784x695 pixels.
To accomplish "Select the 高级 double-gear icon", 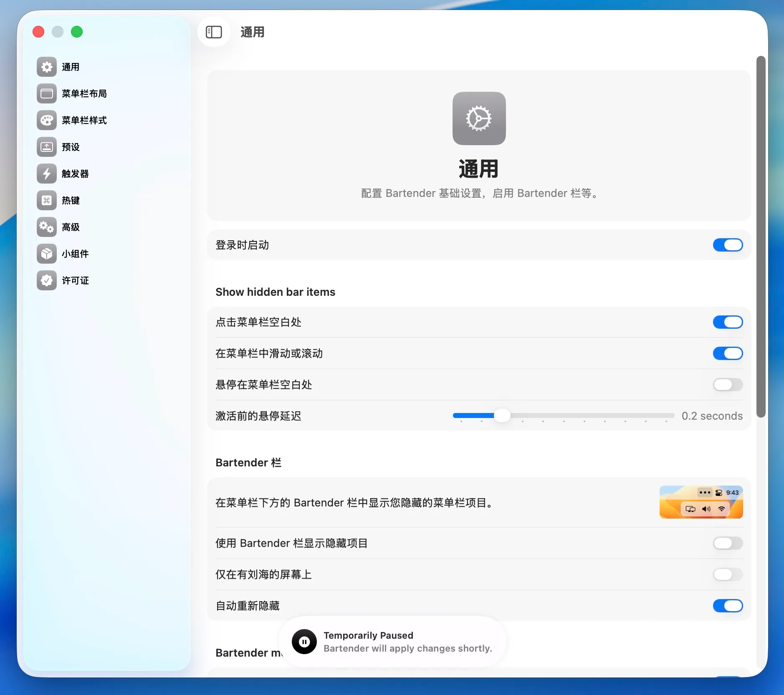I will (47, 227).
